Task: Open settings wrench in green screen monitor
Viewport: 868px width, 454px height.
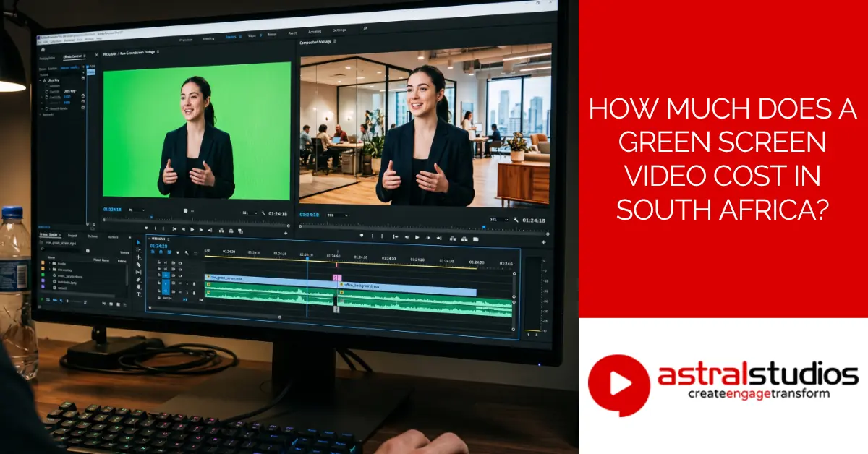Action: pyautogui.click(x=263, y=213)
